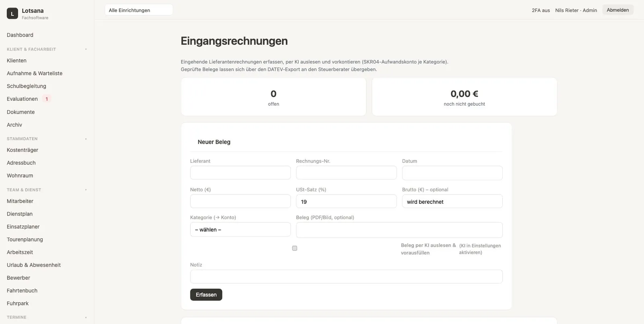Click the Lotsana logo icon
The height and width of the screenshot is (324, 644).
12,14
